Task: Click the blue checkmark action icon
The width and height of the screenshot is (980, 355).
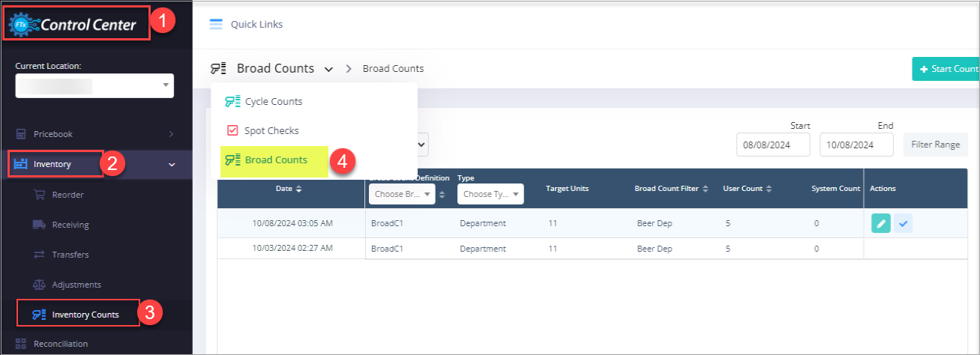Action: [x=903, y=223]
